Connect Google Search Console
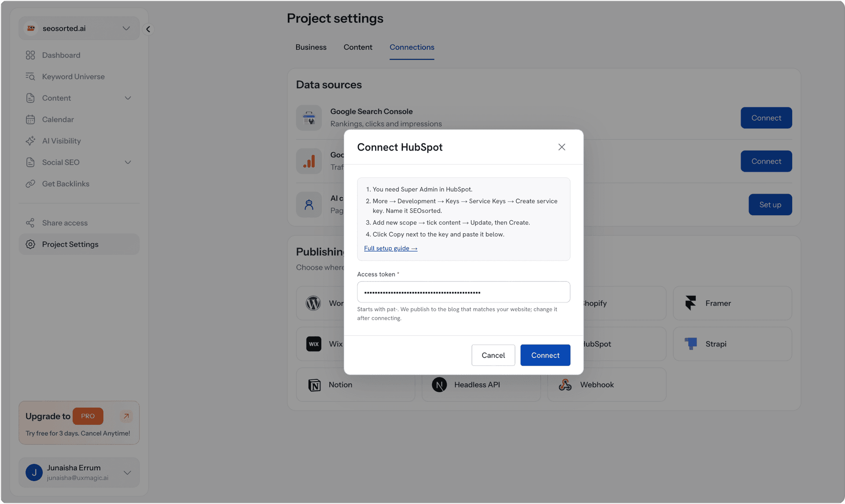Screen dimensions: 845x504 tap(766, 118)
